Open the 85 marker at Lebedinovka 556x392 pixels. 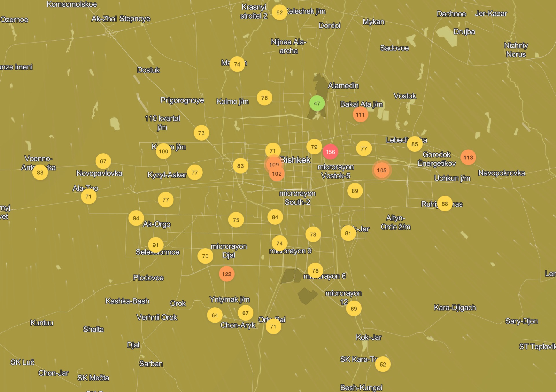414,144
